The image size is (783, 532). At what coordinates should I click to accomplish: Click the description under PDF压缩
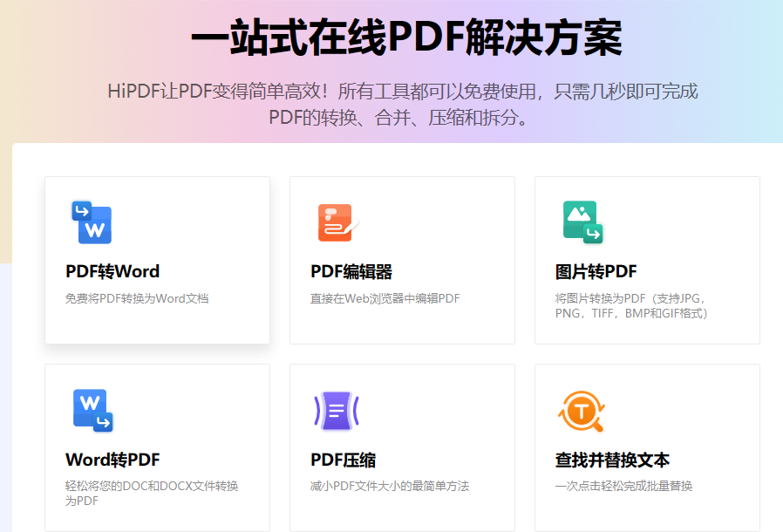coord(390,486)
